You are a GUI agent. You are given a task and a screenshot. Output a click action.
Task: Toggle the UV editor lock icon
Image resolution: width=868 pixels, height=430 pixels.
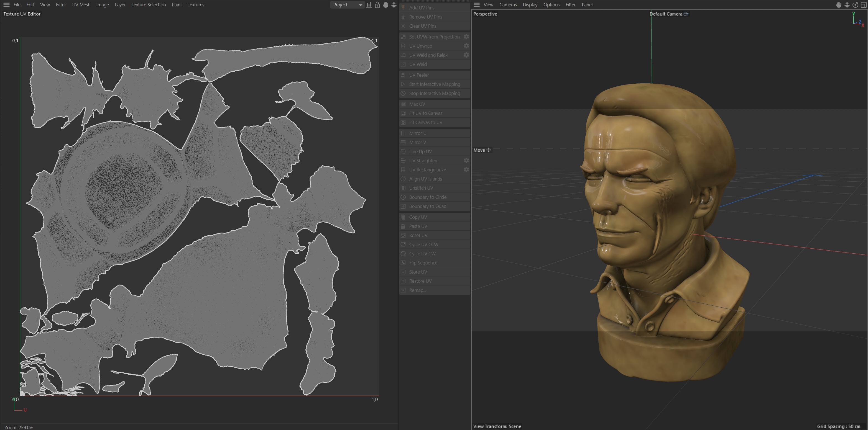click(x=377, y=5)
